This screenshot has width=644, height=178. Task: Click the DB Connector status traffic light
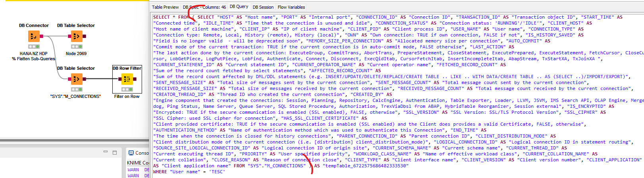pos(34,46)
